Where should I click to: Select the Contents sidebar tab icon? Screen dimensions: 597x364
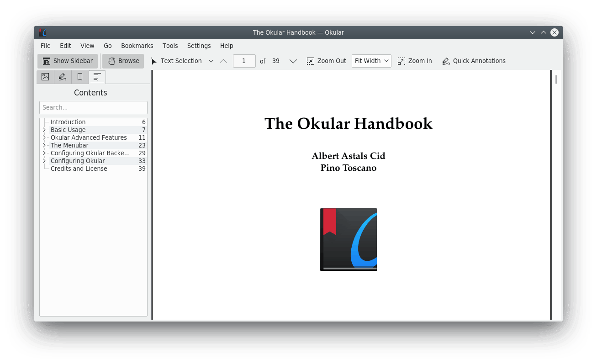[97, 77]
